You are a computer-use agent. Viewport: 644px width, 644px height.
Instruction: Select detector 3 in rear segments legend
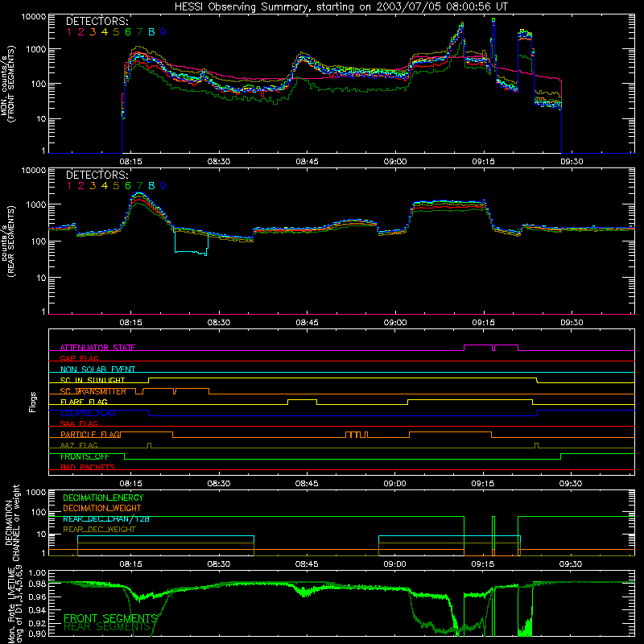[93, 186]
